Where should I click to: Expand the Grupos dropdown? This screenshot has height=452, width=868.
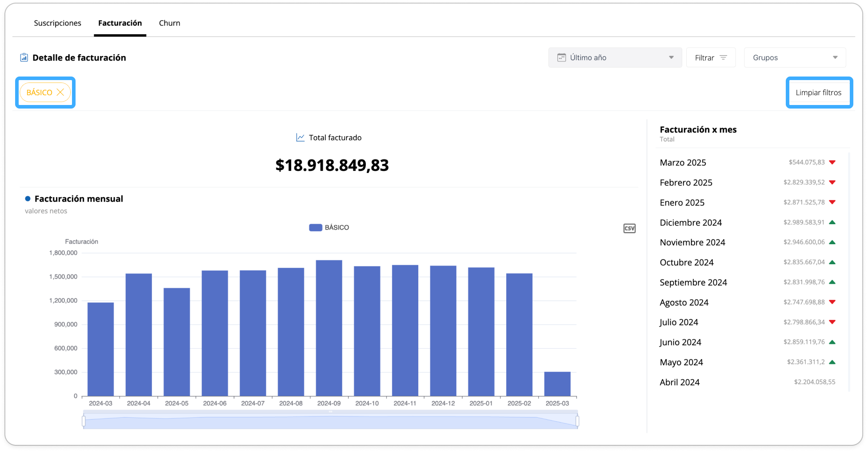click(795, 57)
